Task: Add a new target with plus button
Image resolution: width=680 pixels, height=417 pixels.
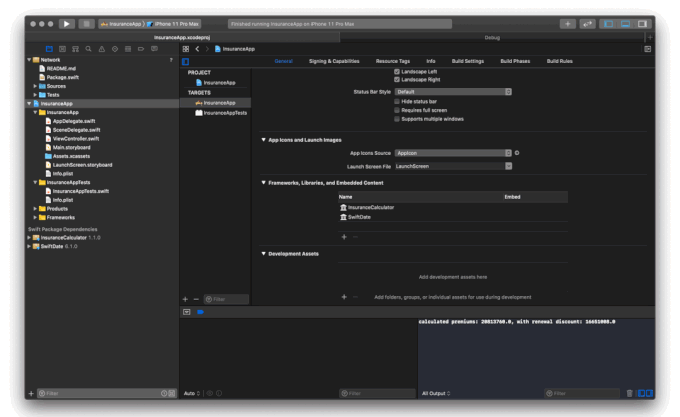Action: [185, 299]
